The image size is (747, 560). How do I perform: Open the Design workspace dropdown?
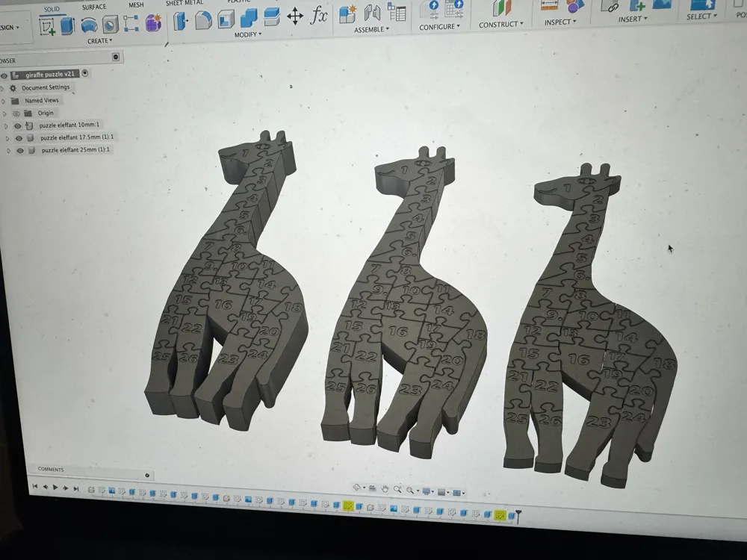tap(10, 28)
